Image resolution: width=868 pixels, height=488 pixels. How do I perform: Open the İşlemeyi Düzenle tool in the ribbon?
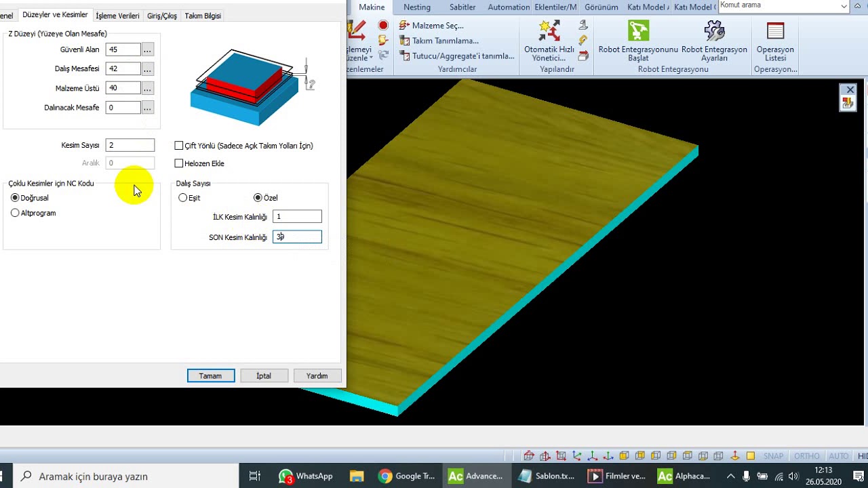coord(359,41)
